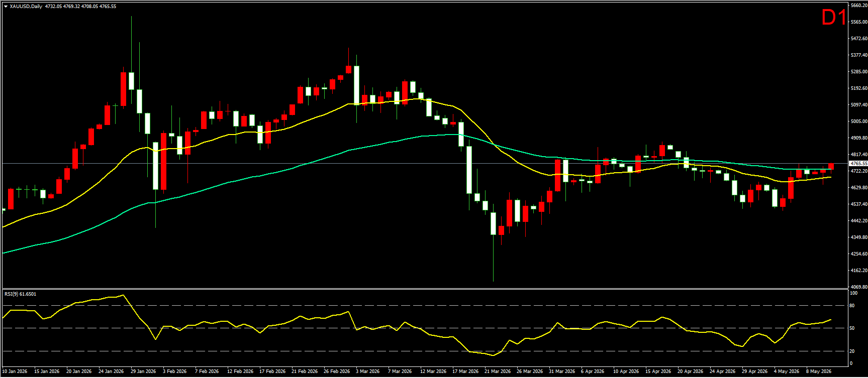Screen dimensions: 868x378
Task: Select the 3 Mar 2026 date label
Action: click(367, 371)
